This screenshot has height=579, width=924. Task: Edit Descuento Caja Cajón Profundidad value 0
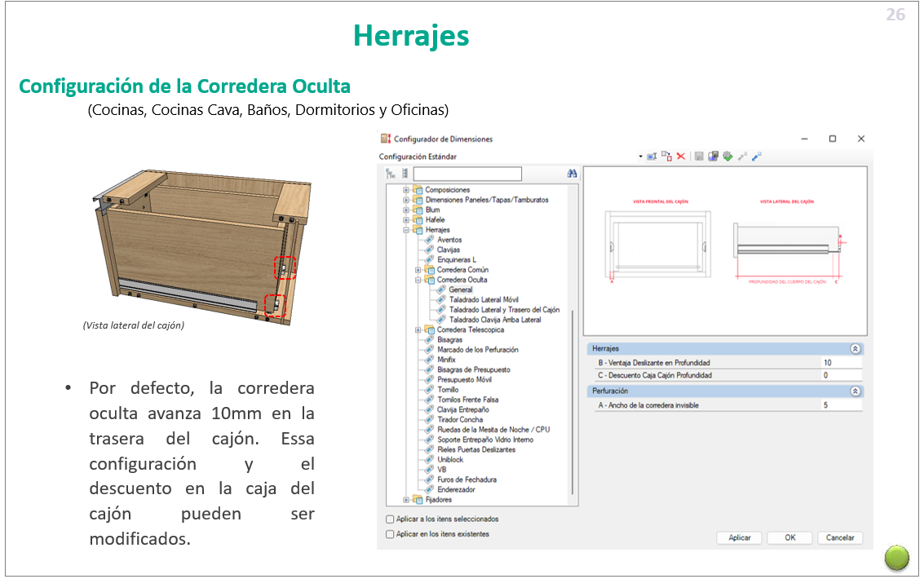(842, 375)
